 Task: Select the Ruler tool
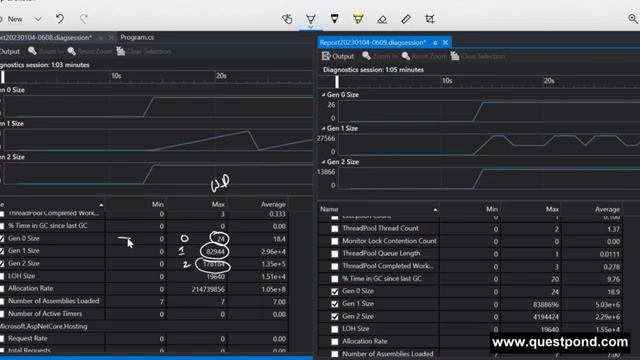[x=406, y=19]
